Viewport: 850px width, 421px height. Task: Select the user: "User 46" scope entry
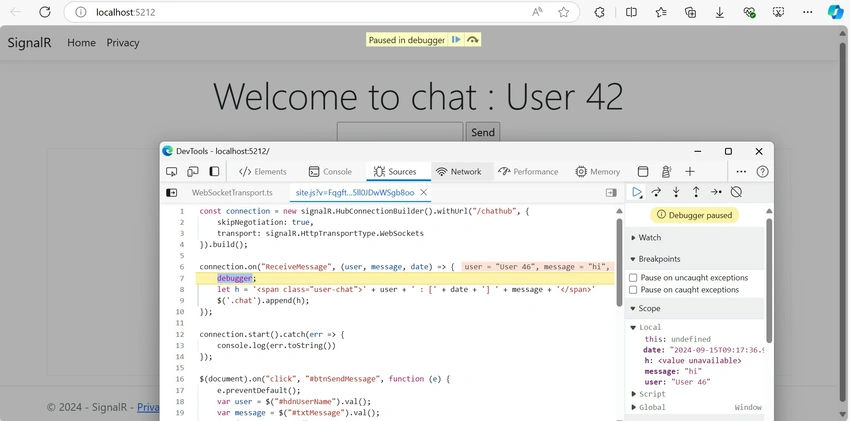(678, 382)
